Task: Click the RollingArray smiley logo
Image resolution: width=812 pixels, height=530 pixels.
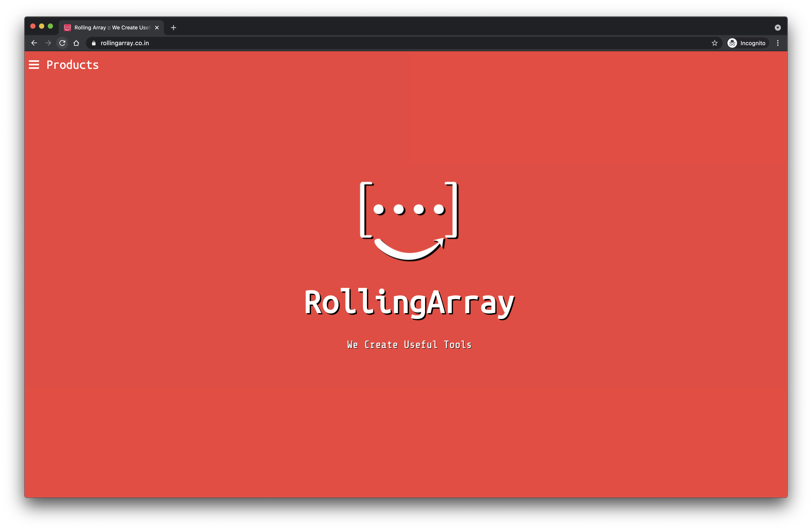Action: 409,220
